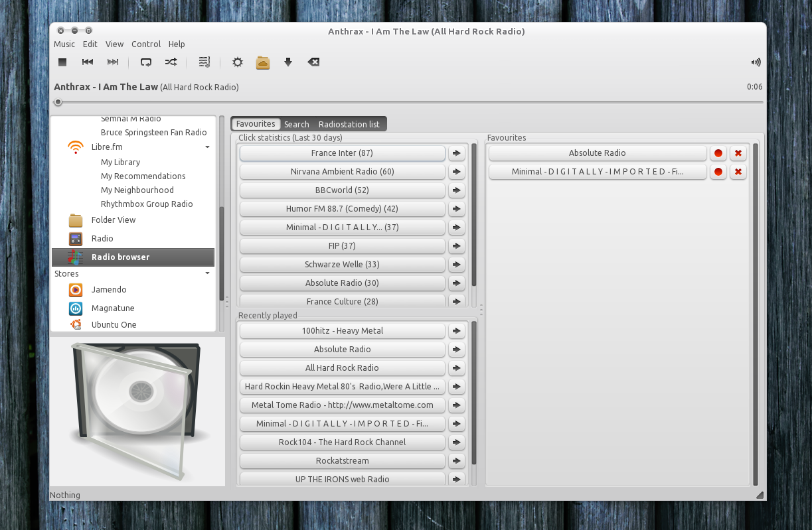This screenshot has height=530, width=812.
Task: Select Rhythmbox Group Radio
Action: (147, 204)
